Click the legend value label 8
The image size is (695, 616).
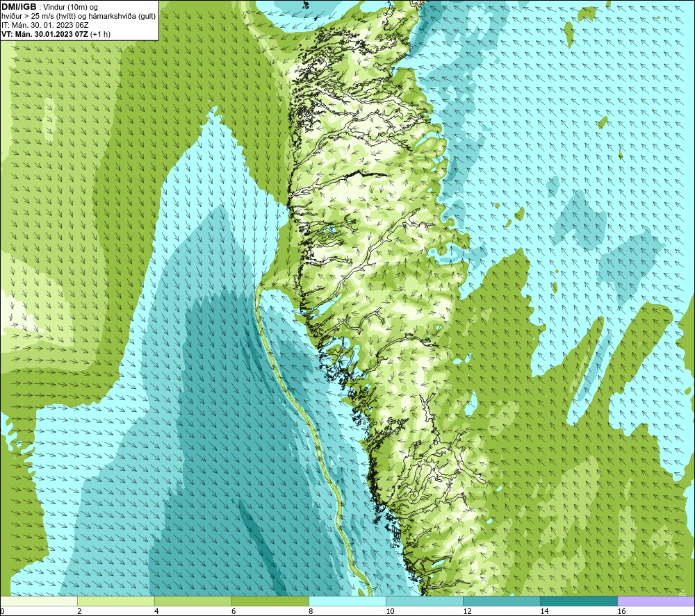[311, 611]
